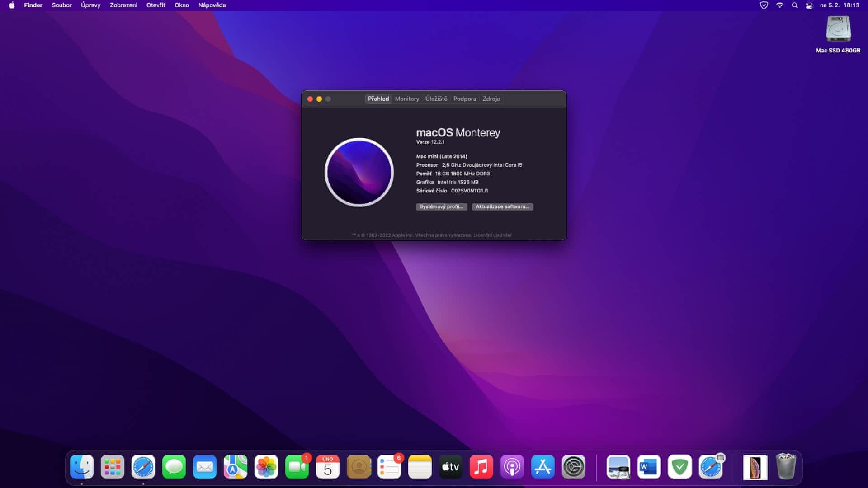Open the App Store icon

[x=543, y=467]
